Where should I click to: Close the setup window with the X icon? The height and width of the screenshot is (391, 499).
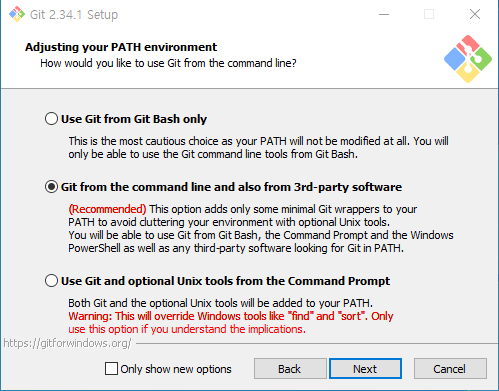coord(475,14)
